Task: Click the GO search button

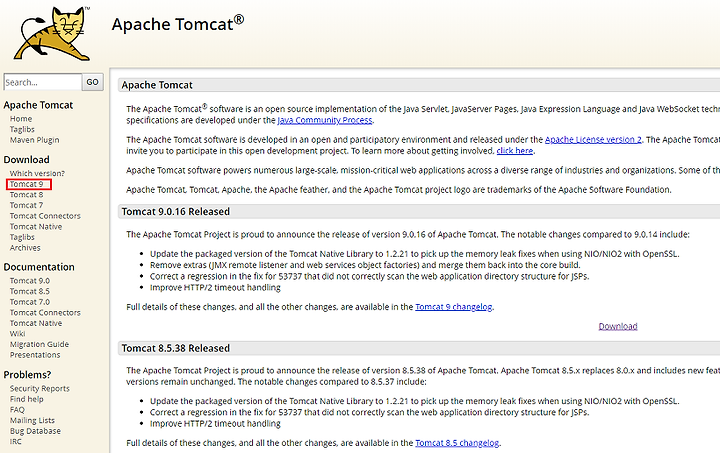Action: tap(92, 82)
